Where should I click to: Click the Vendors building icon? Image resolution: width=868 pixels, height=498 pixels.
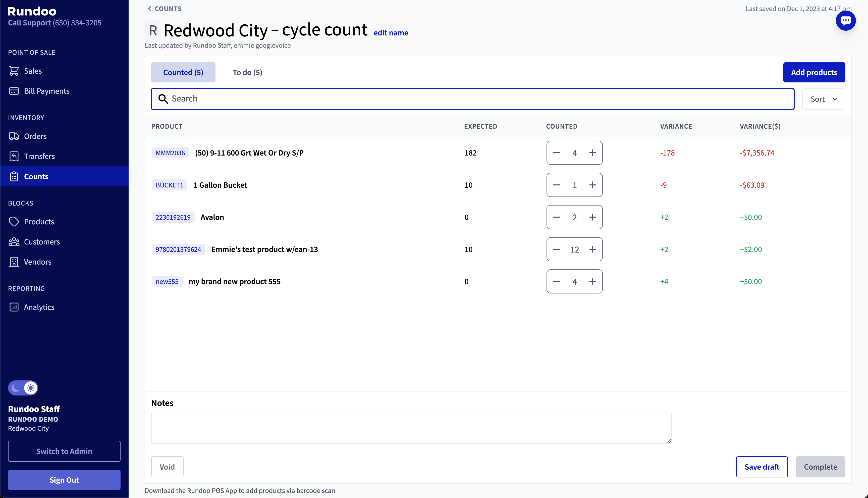(x=14, y=262)
